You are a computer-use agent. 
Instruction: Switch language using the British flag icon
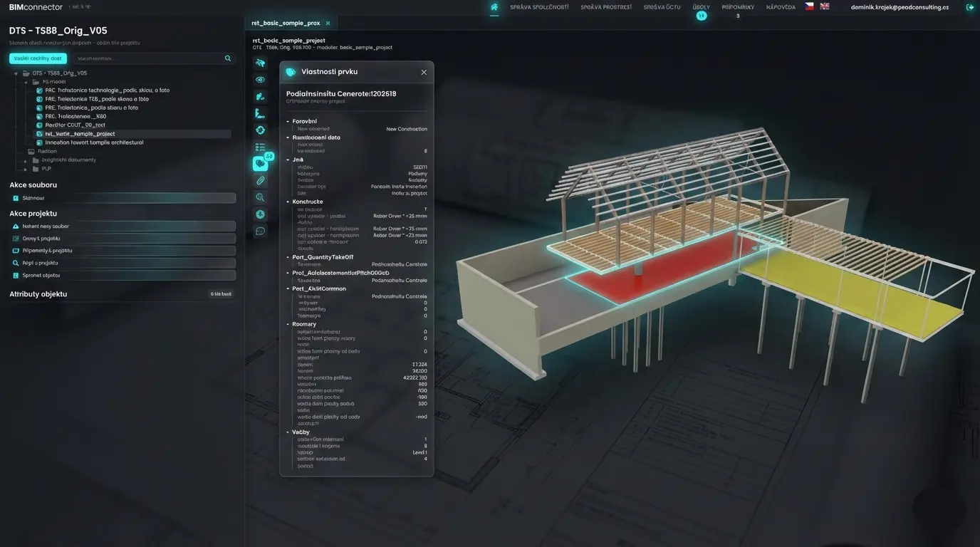coord(824,6)
